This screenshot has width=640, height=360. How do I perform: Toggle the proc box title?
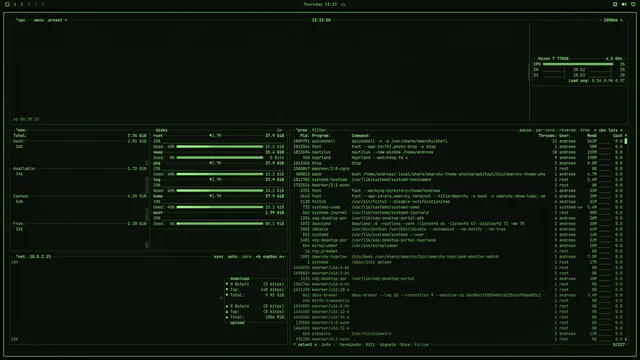pyautogui.click(x=302, y=130)
